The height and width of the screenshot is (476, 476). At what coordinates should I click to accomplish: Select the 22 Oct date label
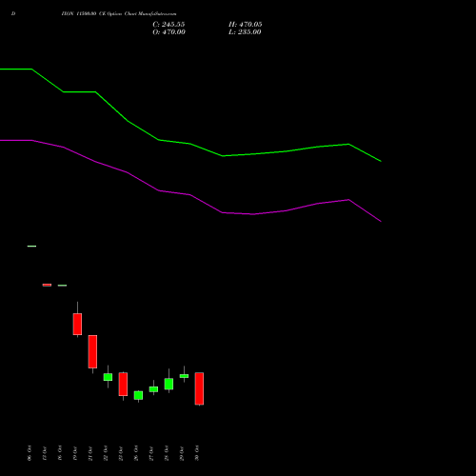coord(106,453)
